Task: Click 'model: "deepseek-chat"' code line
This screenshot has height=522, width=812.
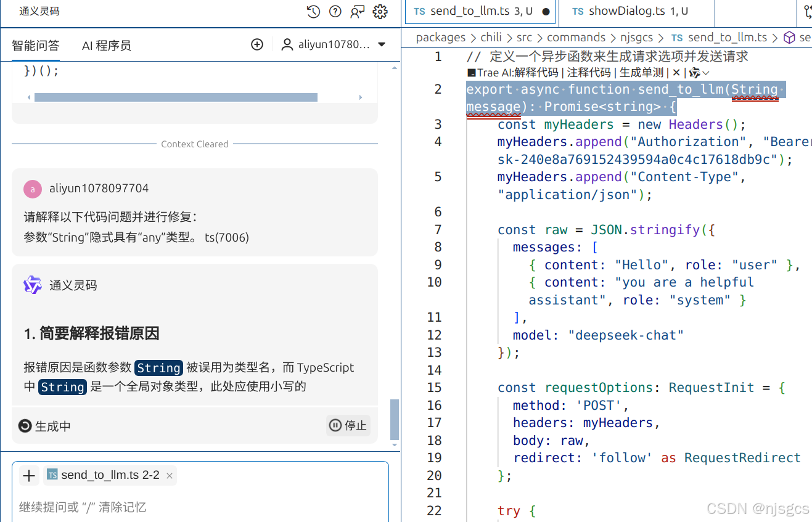Action: click(599, 335)
